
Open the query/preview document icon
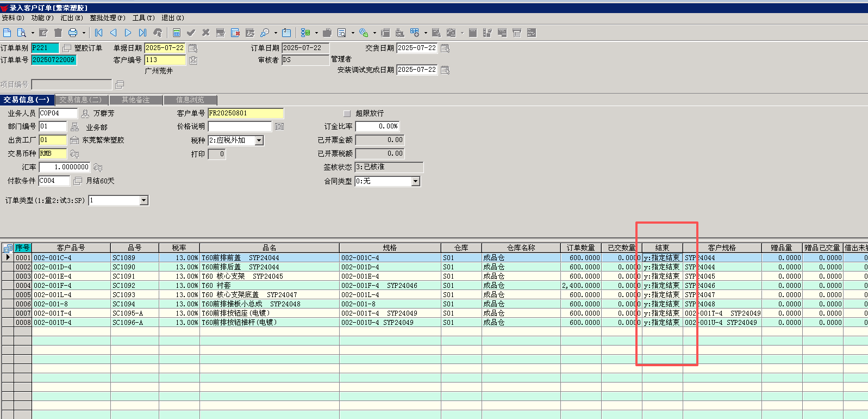point(21,33)
